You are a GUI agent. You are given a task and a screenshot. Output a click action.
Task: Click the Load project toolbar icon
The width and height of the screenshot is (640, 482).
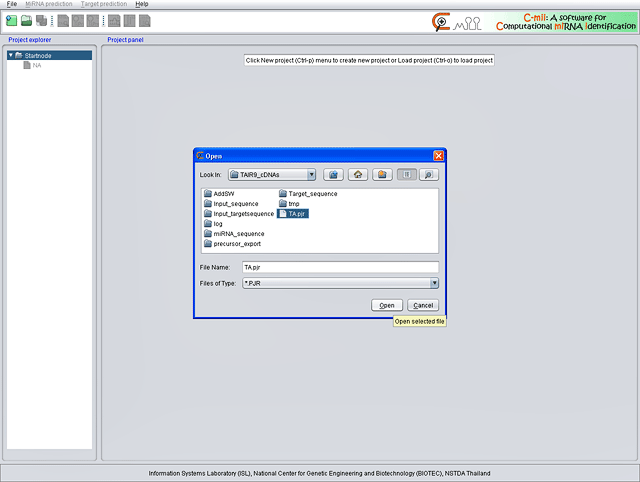pos(27,20)
